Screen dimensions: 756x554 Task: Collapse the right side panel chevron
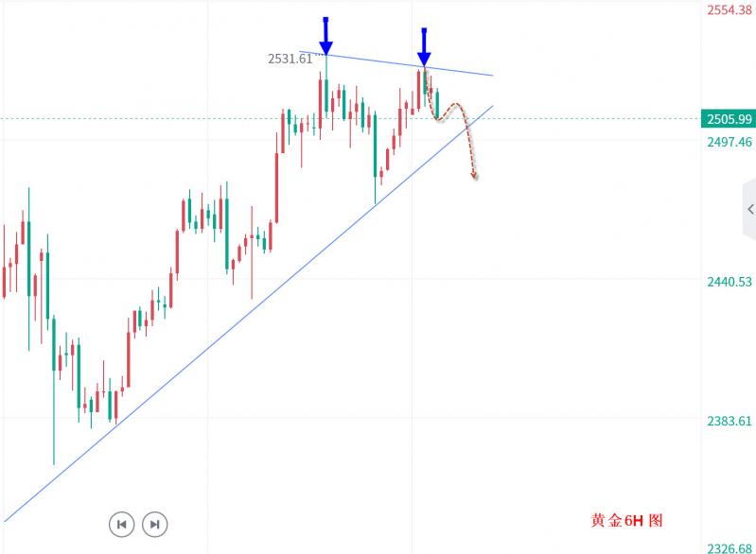point(750,210)
